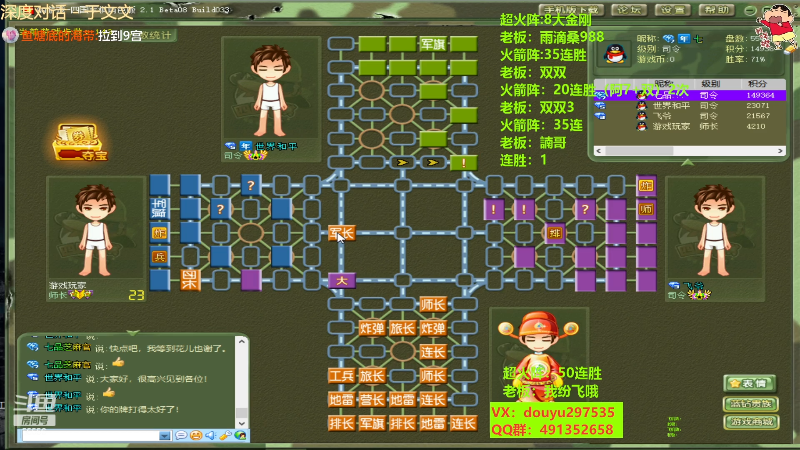Click the globe user icon in chat toolbar
This screenshot has width=800, height=450.
[240, 435]
